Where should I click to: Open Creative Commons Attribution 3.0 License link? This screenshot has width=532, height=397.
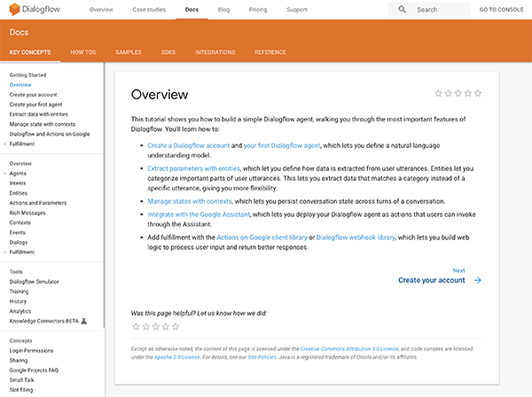pyautogui.click(x=349, y=349)
